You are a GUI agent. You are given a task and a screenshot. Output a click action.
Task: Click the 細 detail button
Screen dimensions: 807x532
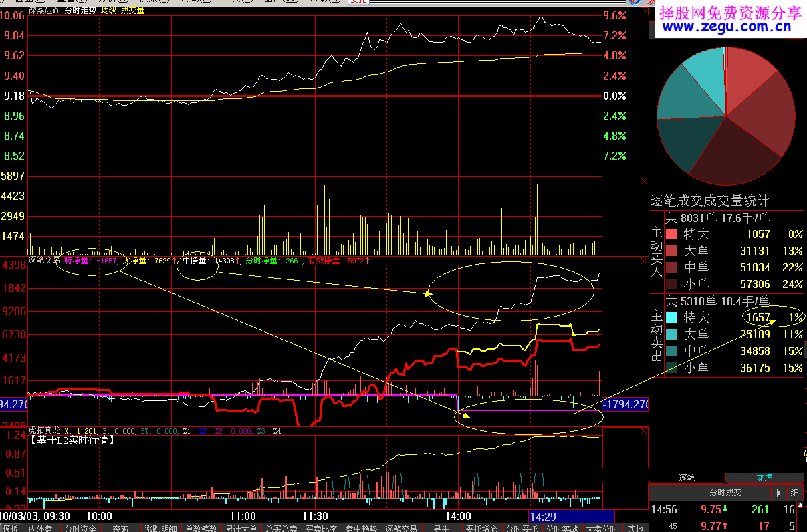pyautogui.click(x=794, y=493)
